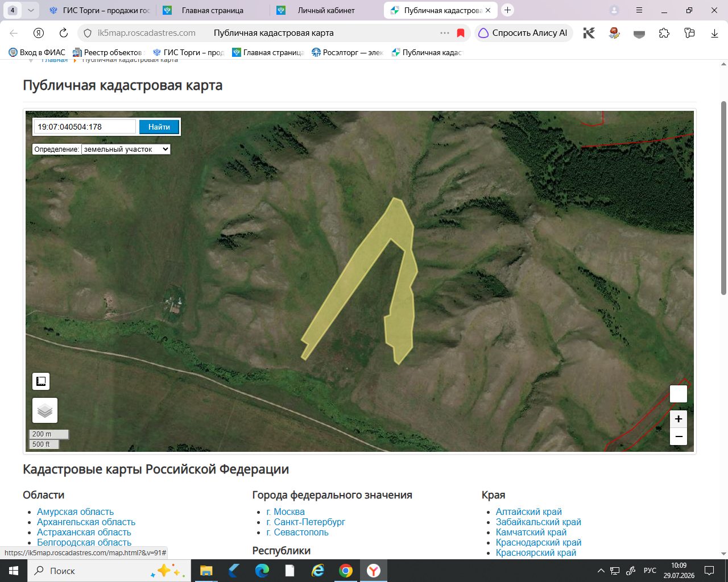This screenshot has width=728, height=582.
Task: Zoom in on the map
Action: (x=679, y=419)
